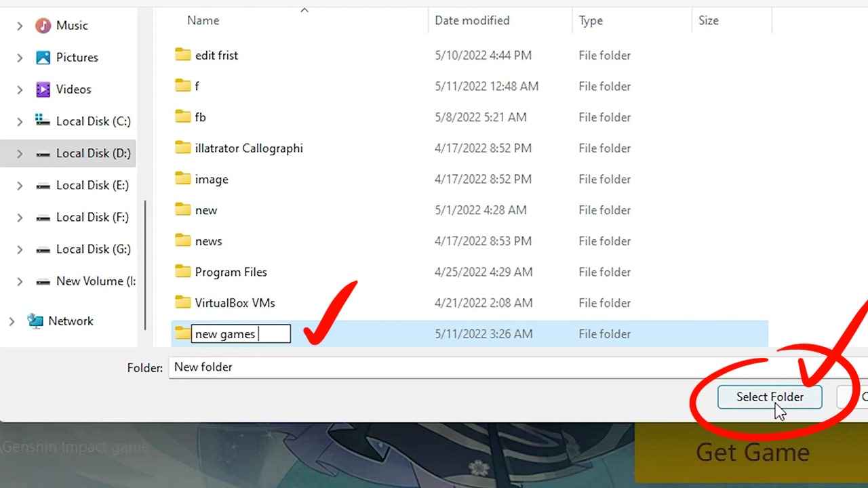
Task: Sort the list by Type column
Action: [591, 20]
